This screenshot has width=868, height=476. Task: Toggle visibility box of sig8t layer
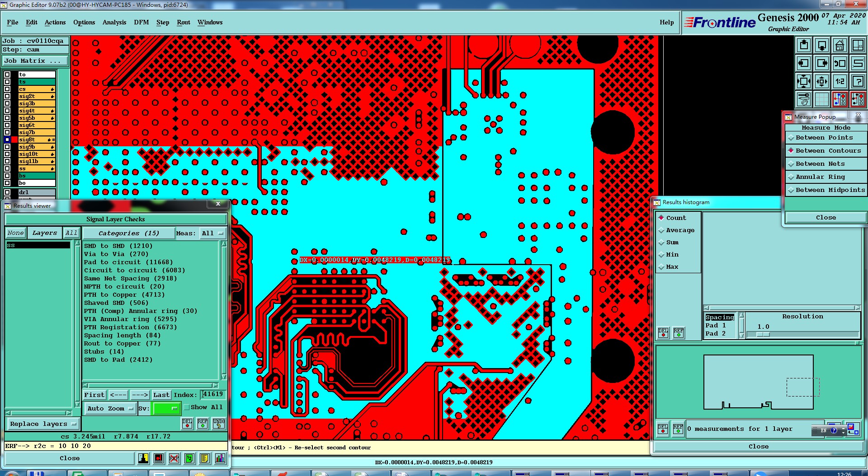7,140
